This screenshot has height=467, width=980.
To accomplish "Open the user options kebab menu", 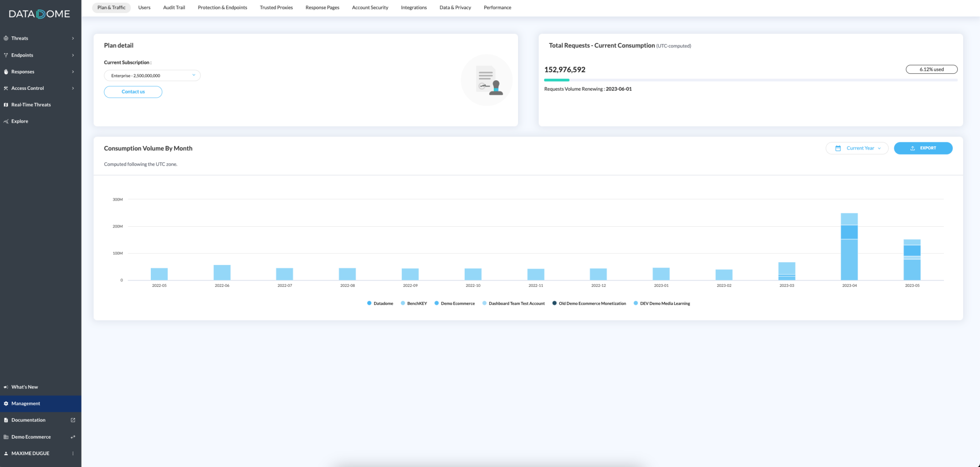I will pyautogui.click(x=73, y=453).
